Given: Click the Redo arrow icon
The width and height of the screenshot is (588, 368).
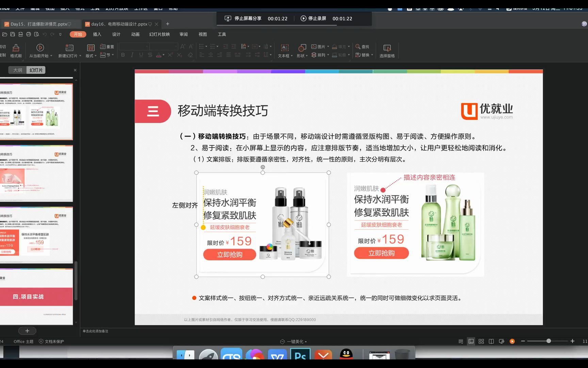Looking at the screenshot, I should [x=52, y=34].
